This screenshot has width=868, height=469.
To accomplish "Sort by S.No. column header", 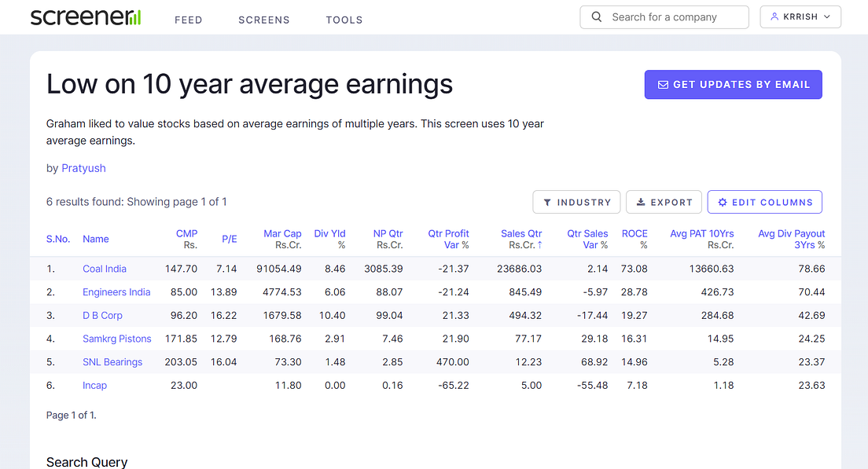I will pos(58,239).
